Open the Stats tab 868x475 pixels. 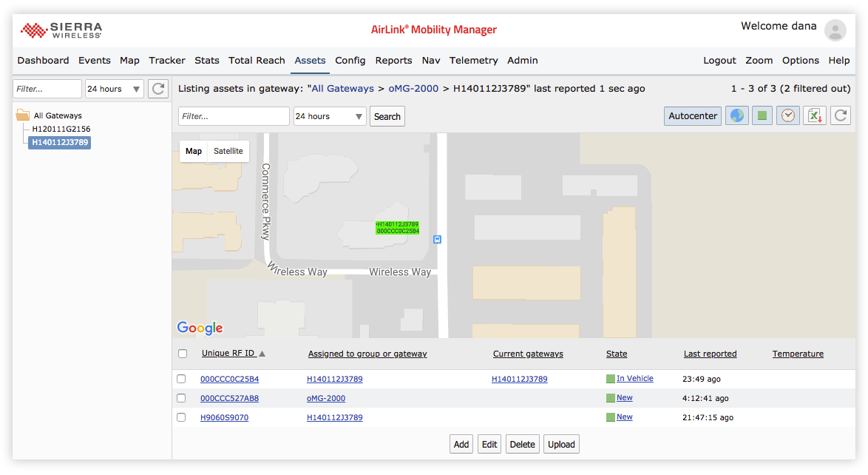point(206,61)
